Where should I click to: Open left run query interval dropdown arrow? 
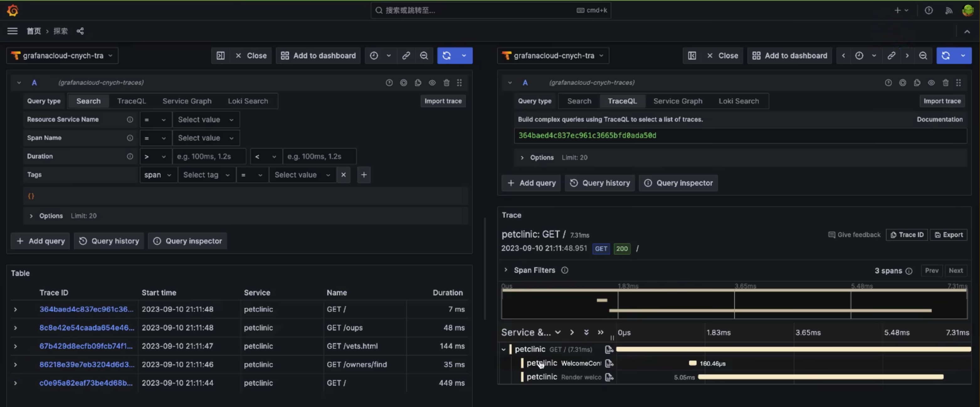(464, 55)
